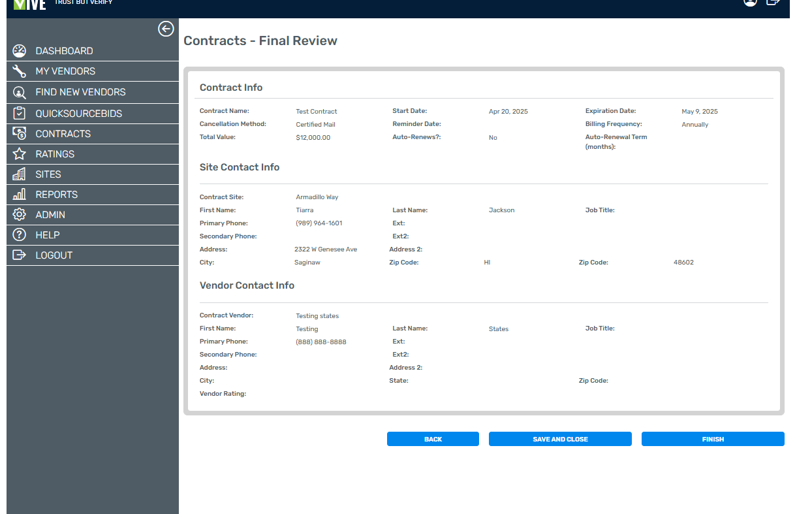Click the Auto-Renews value No
Image resolution: width=812 pixels, height=514 pixels.
click(493, 138)
